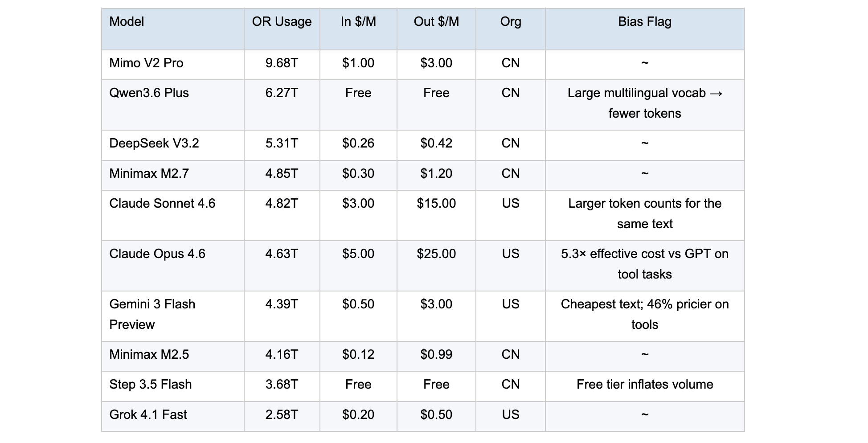The height and width of the screenshot is (443, 868).
Task: Click the "OR Usage" column header
Action: pos(282,21)
